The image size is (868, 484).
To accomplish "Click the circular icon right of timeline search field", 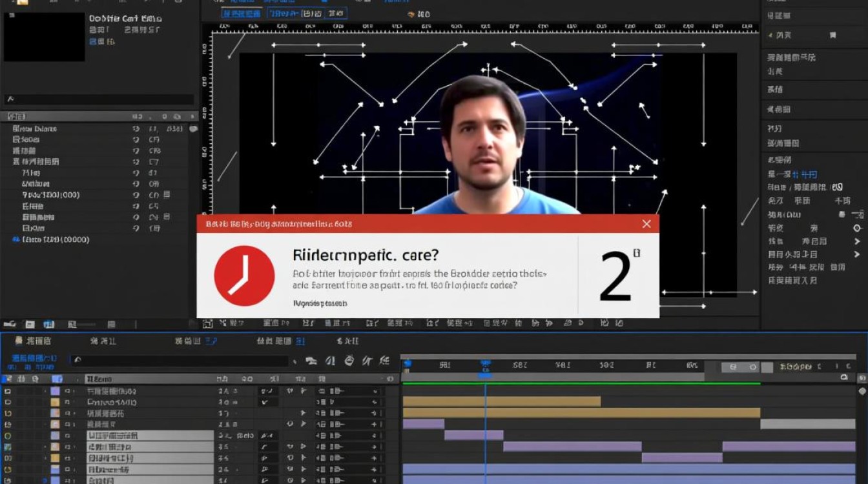I will point(349,361).
